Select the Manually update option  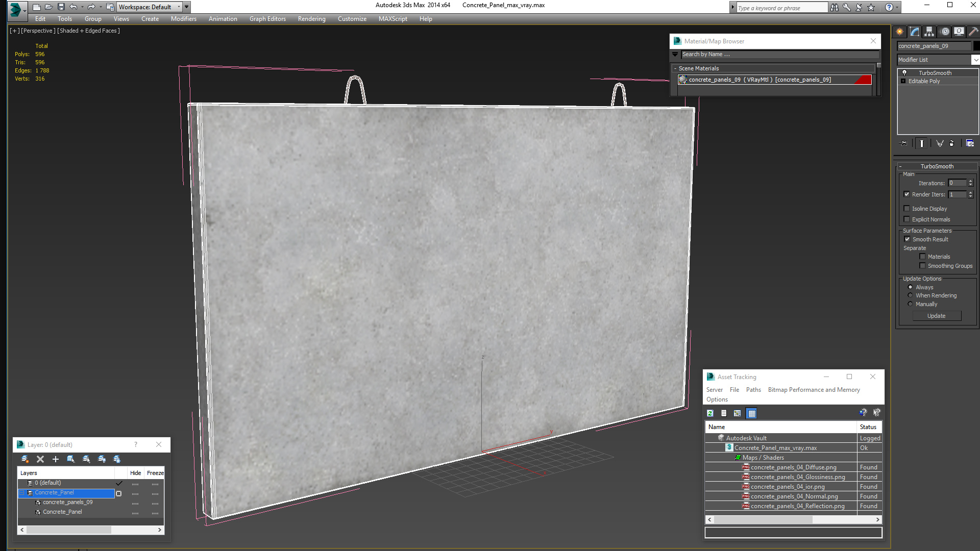coord(910,304)
